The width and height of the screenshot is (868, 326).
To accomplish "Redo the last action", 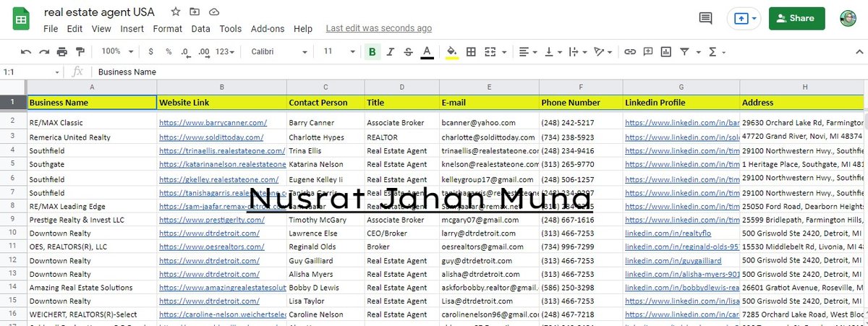I will pyautogui.click(x=44, y=52).
